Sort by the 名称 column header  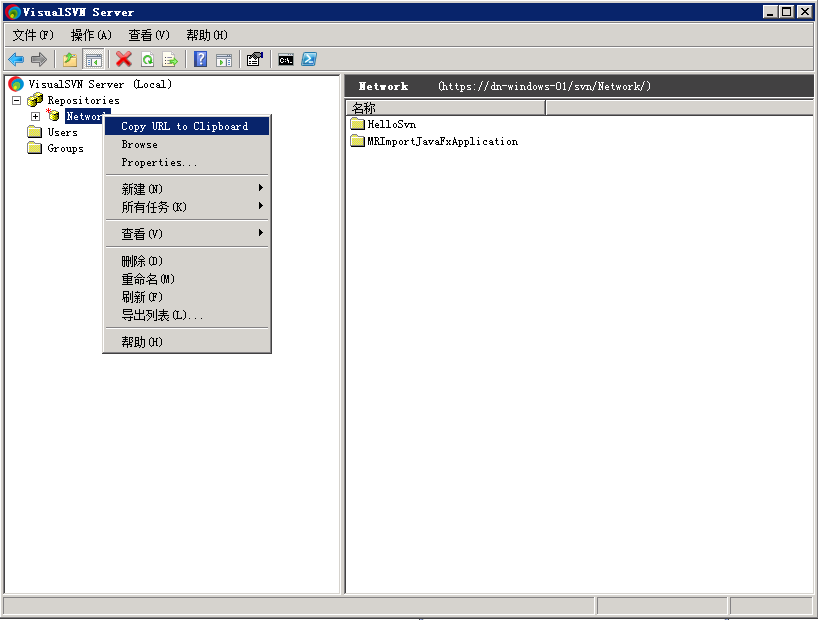tap(446, 108)
